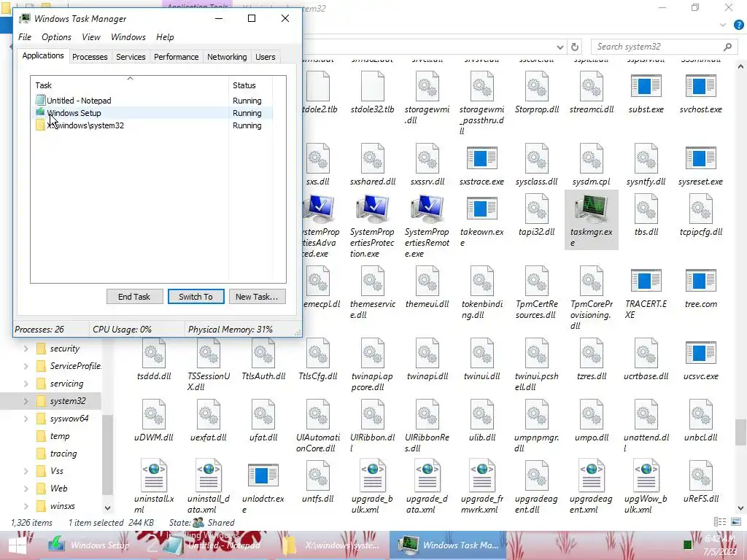Viewport: 747px width, 560px height.
Task: Open the taskmgr.exe file icon
Action: click(x=591, y=210)
